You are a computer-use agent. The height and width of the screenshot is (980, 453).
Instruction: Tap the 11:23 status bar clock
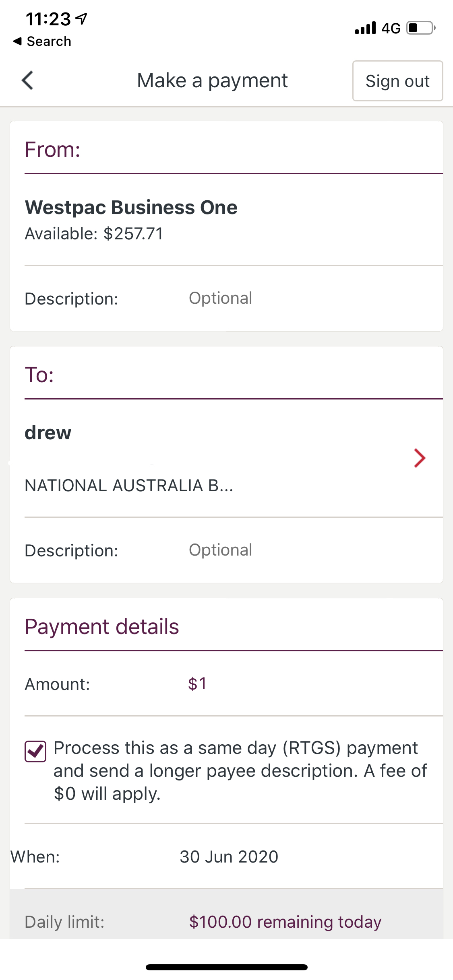[x=48, y=19]
